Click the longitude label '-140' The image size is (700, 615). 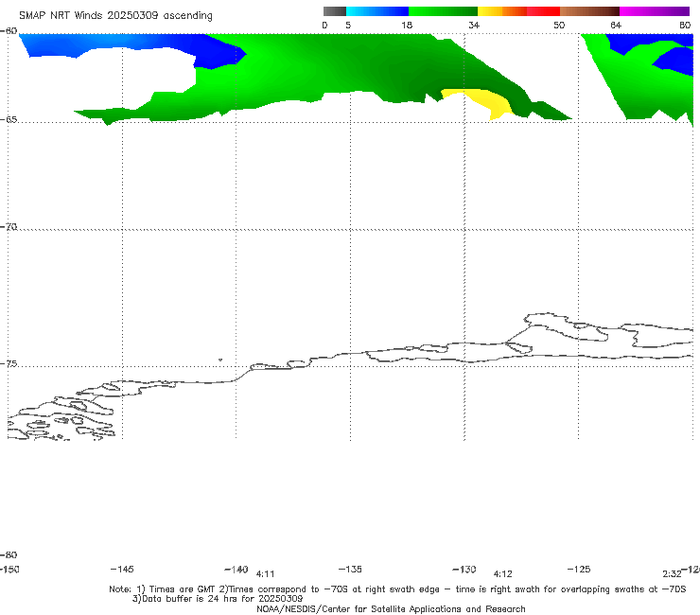236,570
